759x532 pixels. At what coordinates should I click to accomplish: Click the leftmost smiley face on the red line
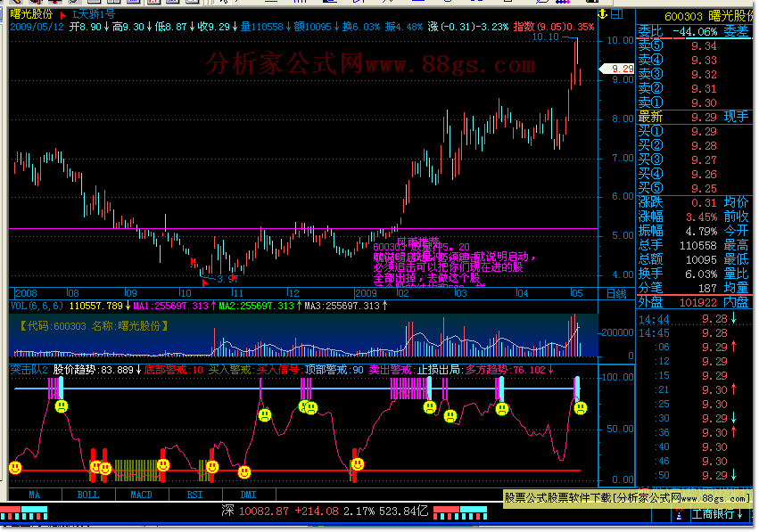click(15, 468)
